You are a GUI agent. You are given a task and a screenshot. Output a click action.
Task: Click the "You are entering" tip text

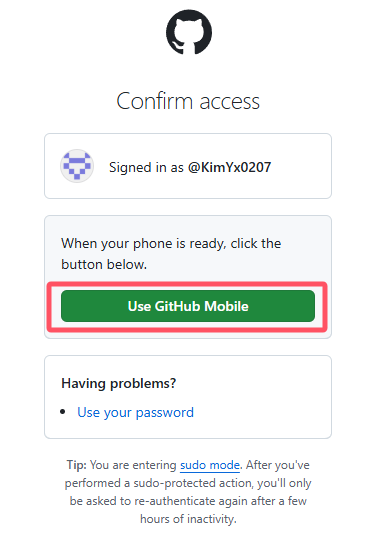133,465
